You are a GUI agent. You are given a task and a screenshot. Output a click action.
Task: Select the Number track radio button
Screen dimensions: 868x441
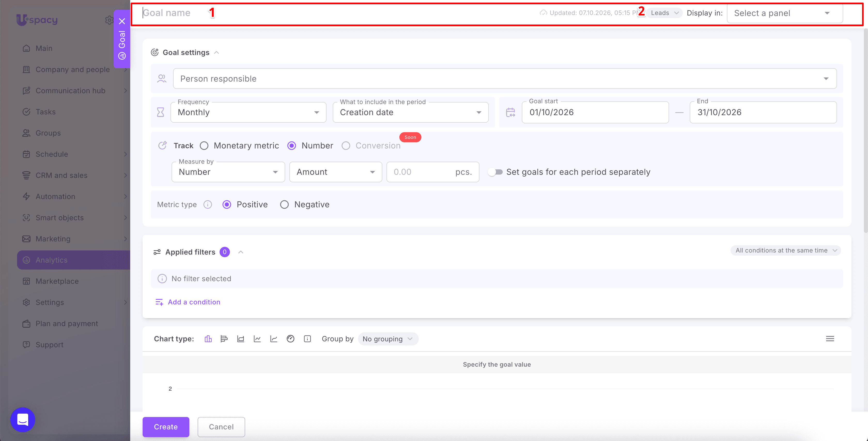pos(292,146)
